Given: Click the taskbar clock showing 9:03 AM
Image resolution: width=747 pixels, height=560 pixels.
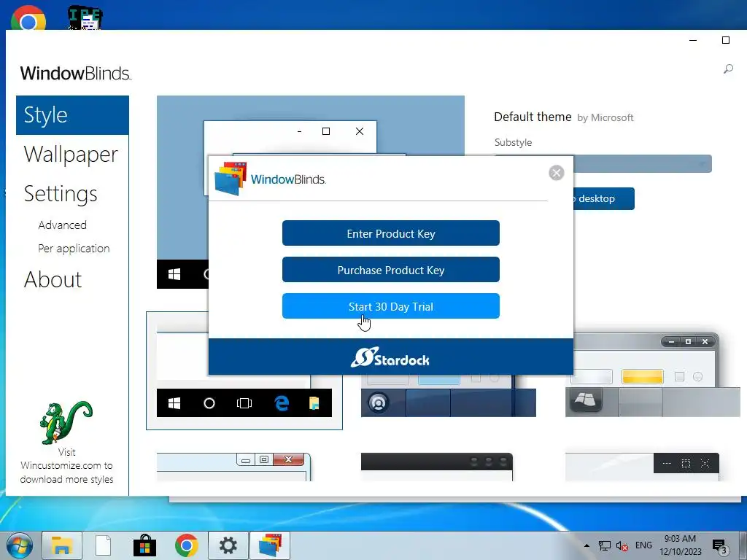Looking at the screenshot, I should tap(681, 545).
